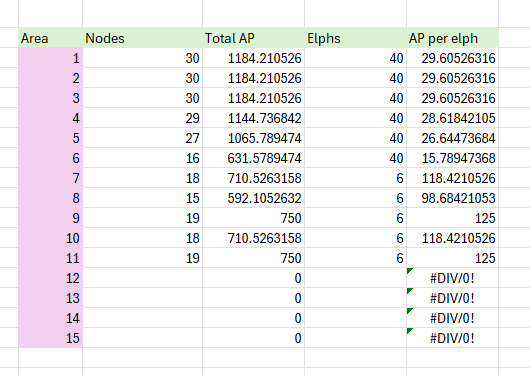This screenshot has width=530, height=375.
Task: Click Area cell containing 4
Action: pos(50,118)
